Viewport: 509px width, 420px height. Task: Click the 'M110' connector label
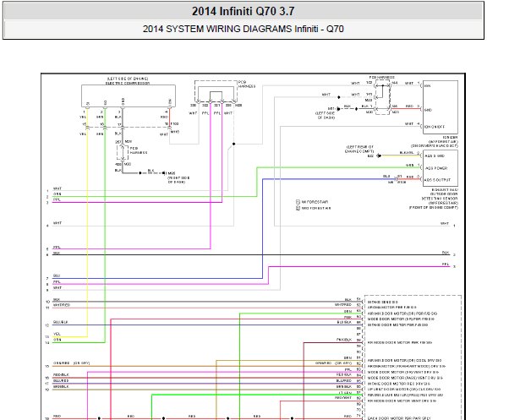pyautogui.click(x=175, y=132)
